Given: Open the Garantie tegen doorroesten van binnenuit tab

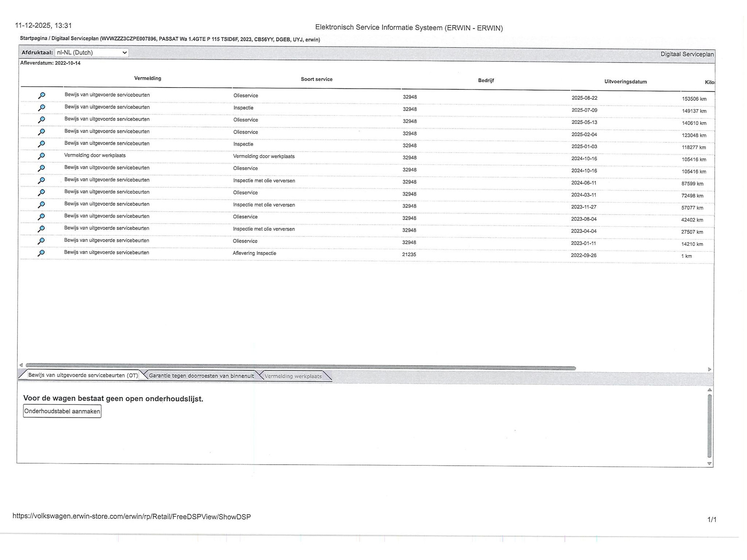Looking at the screenshot, I should (201, 376).
